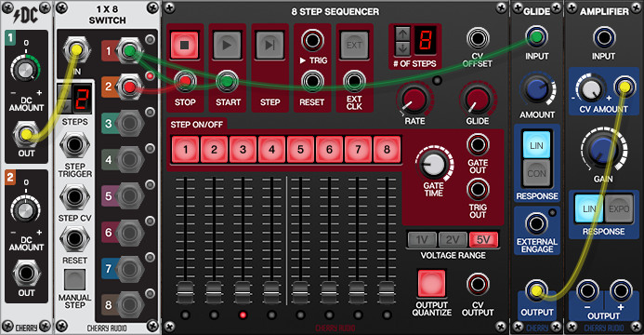644x335 pixels.
Task: Set Glide response to CON
Action: [537, 173]
